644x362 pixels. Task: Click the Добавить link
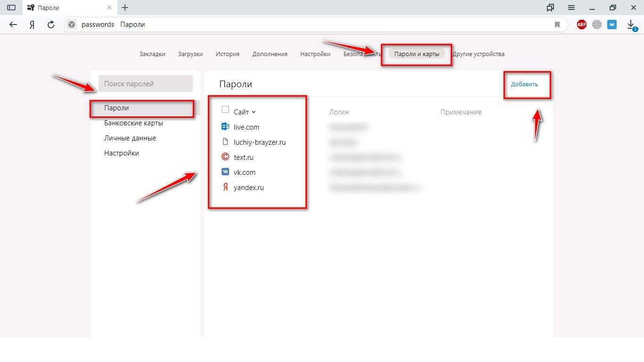[524, 84]
